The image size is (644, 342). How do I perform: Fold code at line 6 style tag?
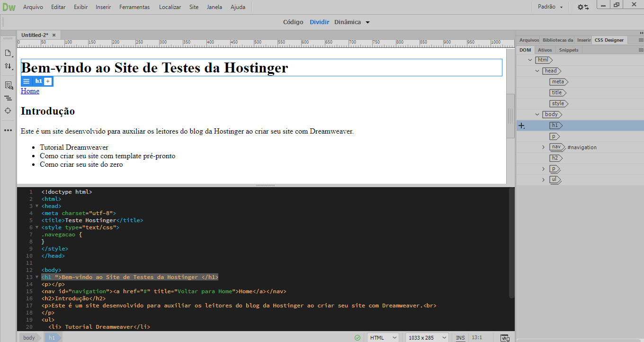(x=37, y=227)
